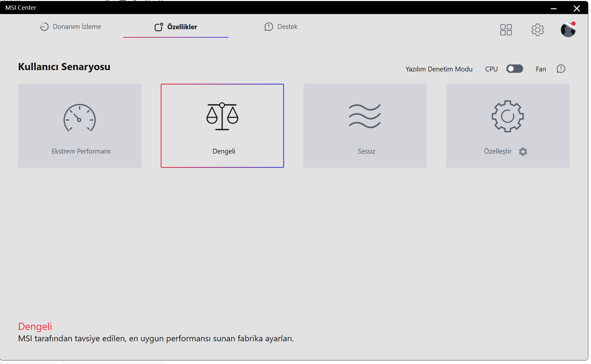Select the Sessiz scenario card

(x=365, y=126)
